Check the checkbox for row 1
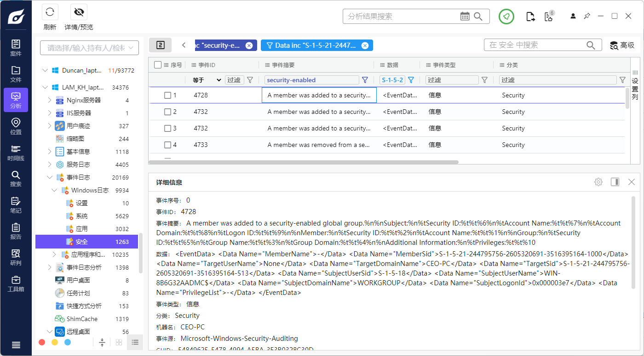Viewport: 644px width, 356px height. 168,95
